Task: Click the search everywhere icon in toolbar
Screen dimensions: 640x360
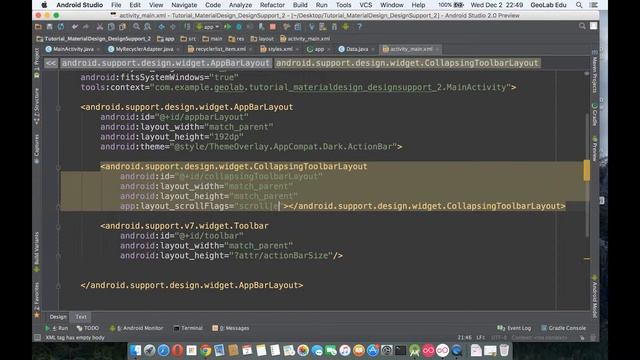Action: 582,26
